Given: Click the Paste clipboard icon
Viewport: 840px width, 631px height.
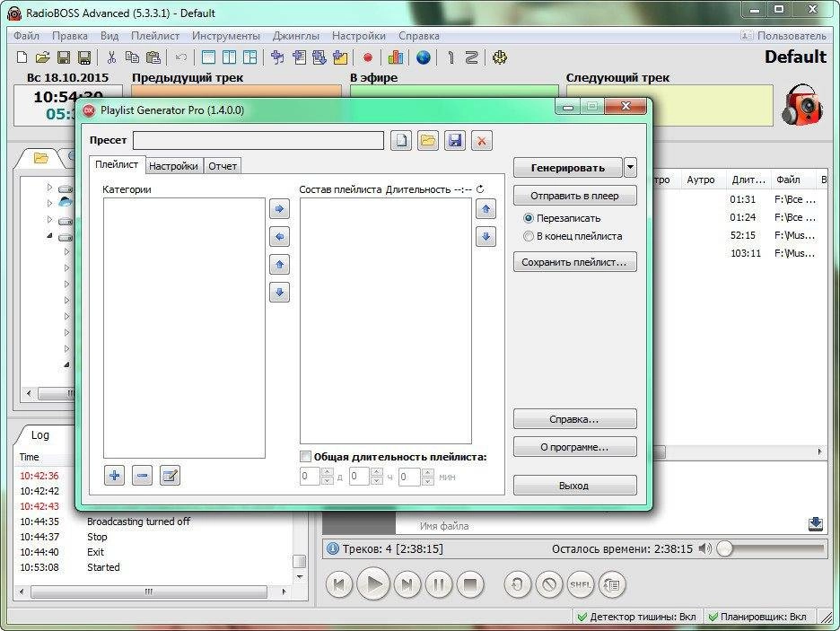Looking at the screenshot, I should click(153, 57).
